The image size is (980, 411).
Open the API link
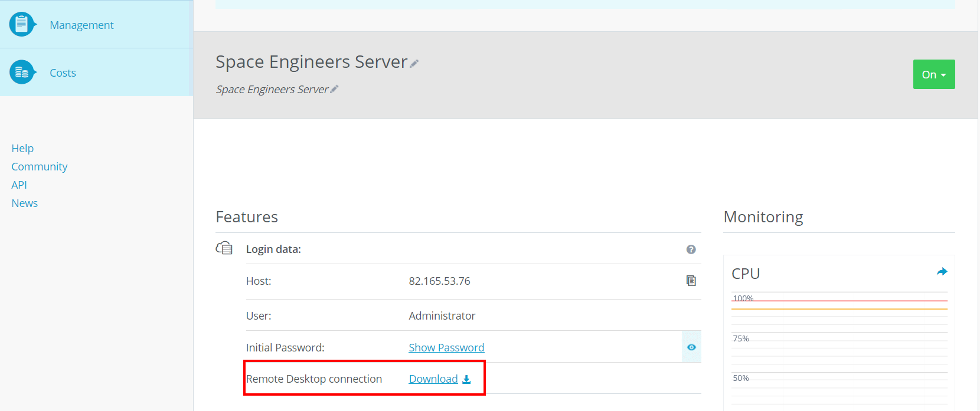[x=19, y=185]
